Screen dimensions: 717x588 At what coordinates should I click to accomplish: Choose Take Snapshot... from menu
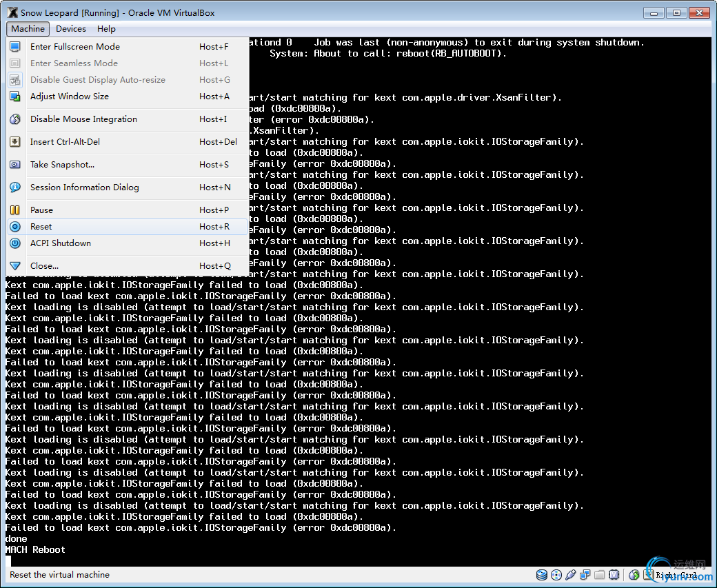point(128,165)
